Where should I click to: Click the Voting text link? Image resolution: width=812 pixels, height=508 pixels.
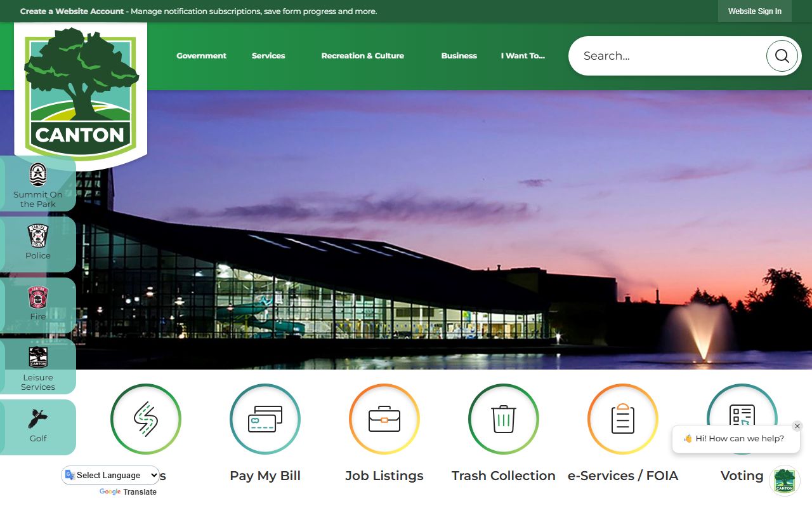coord(742,476)
